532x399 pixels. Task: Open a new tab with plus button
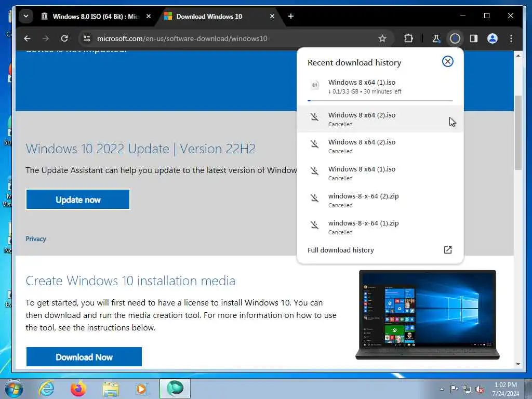291,16
